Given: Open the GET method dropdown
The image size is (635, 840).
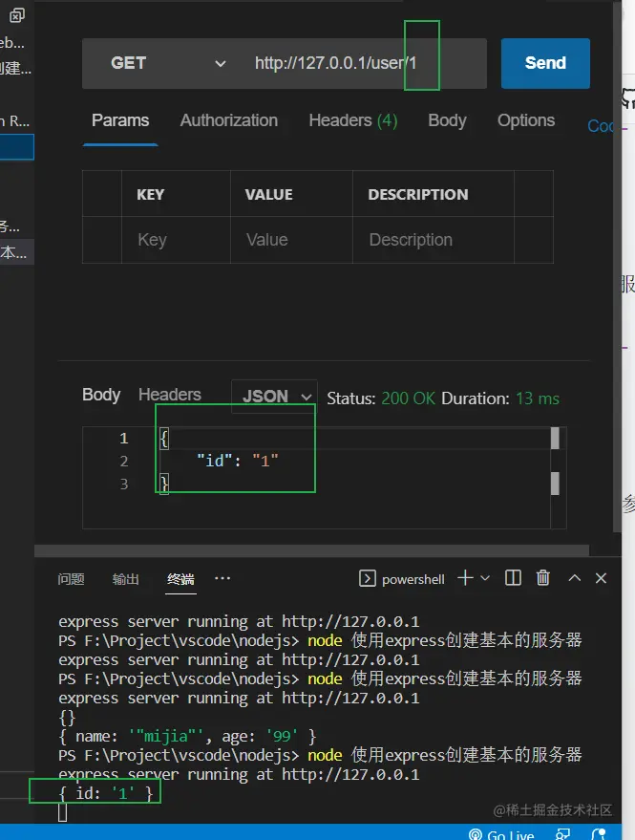Looking at the screenshot, I should [167, 63].
